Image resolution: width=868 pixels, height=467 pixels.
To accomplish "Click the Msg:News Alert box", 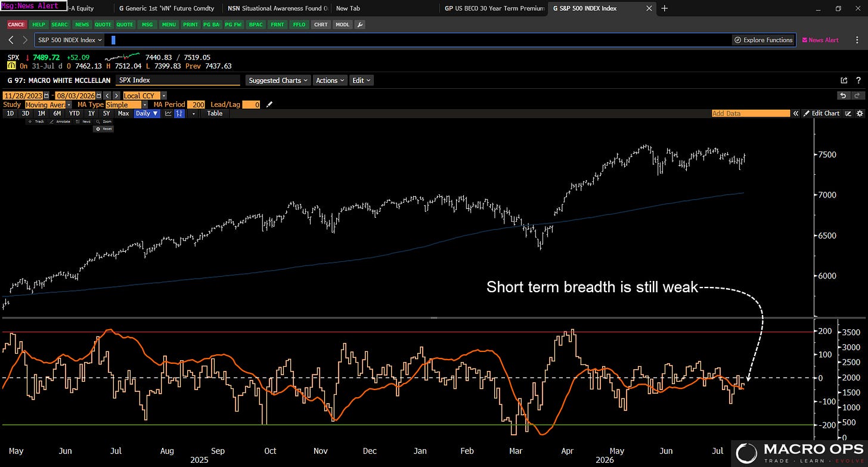I will pyautogui.click(x=33, y=6).
